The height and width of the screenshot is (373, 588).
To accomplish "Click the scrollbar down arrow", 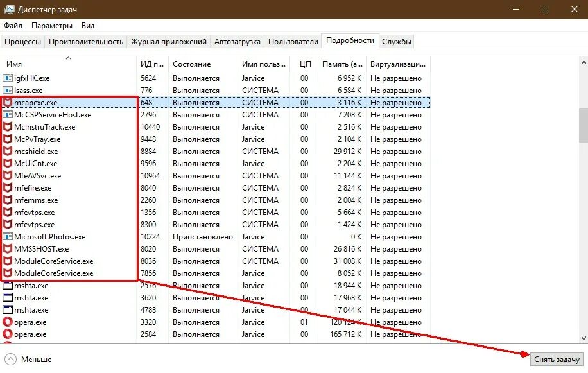I will [584, 338].
